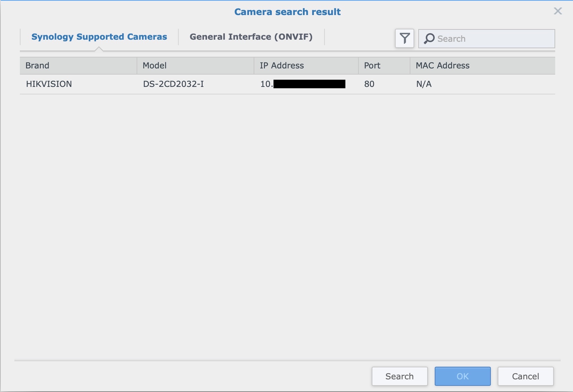
Task: Click inside the Search input field
Action: click(486, 39)
